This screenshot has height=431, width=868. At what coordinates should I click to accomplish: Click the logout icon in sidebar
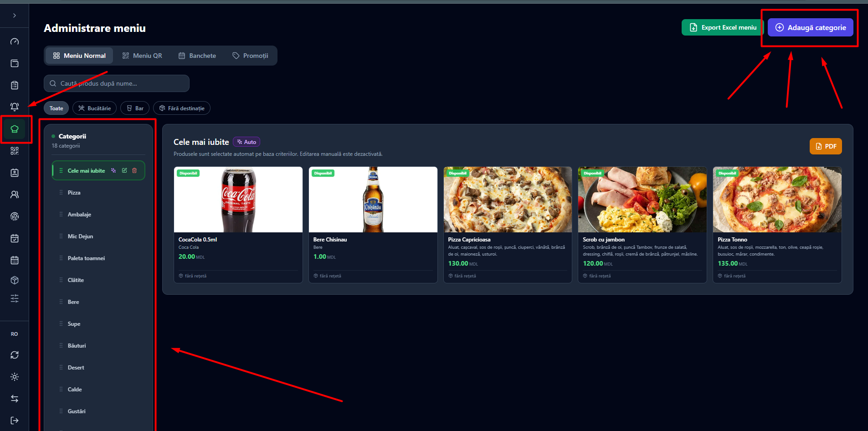15,421
